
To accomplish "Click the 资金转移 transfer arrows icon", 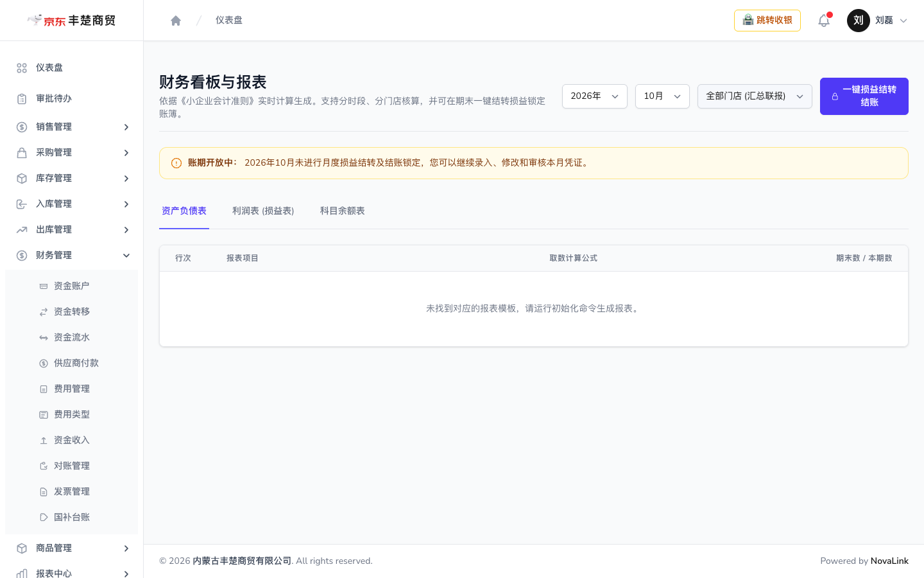I will coord(44,312).
